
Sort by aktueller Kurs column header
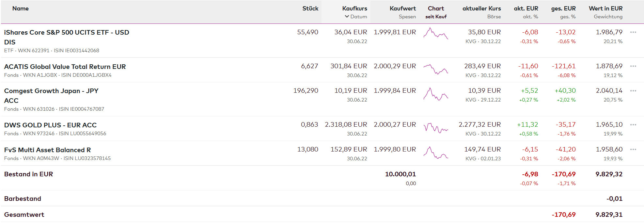pyautogui.click(x=481, y=8)
